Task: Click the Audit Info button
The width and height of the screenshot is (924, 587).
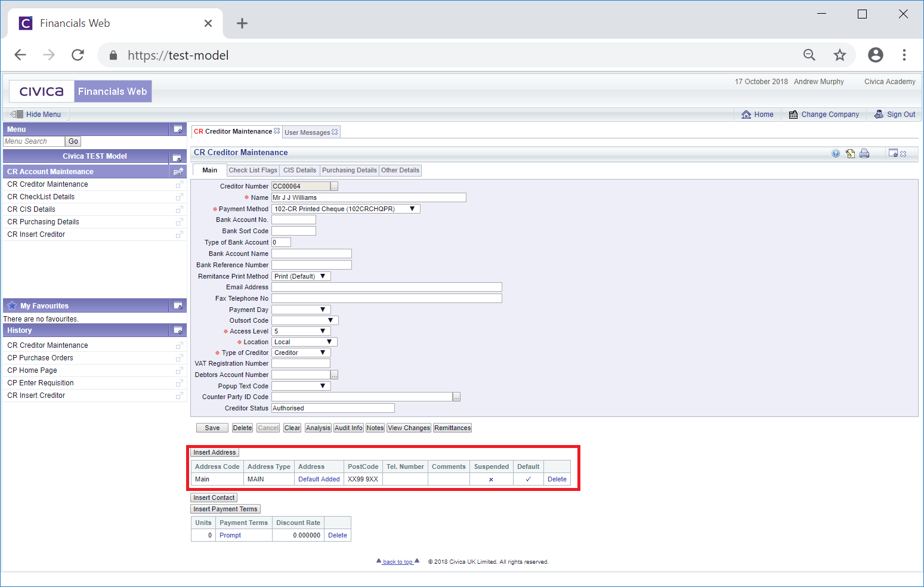Action: pos(348,428)
